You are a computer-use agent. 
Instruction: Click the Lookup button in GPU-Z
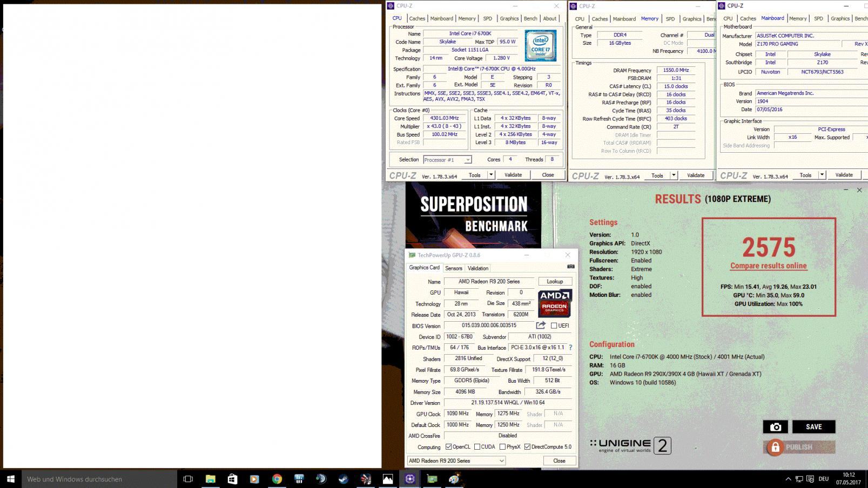555,281
